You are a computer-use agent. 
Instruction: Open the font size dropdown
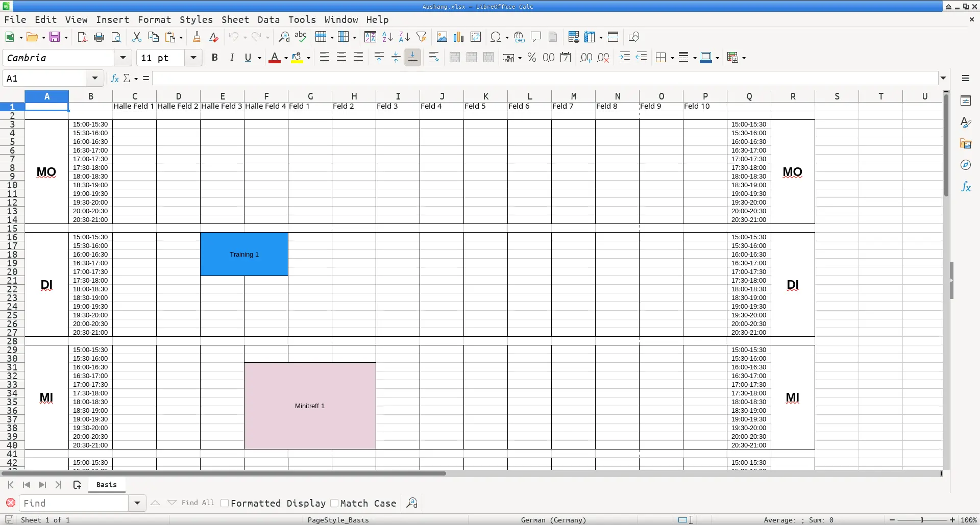click(193, 58)
